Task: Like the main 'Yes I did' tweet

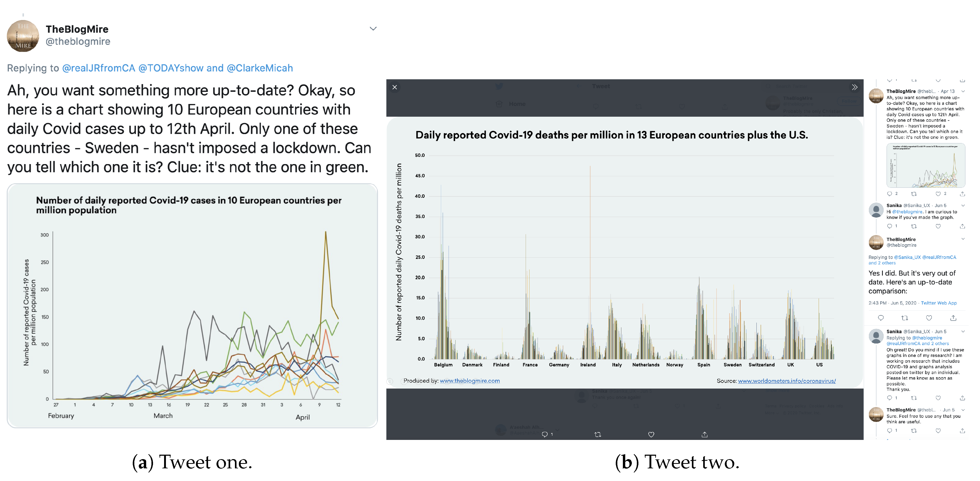Action: [929, 318]
